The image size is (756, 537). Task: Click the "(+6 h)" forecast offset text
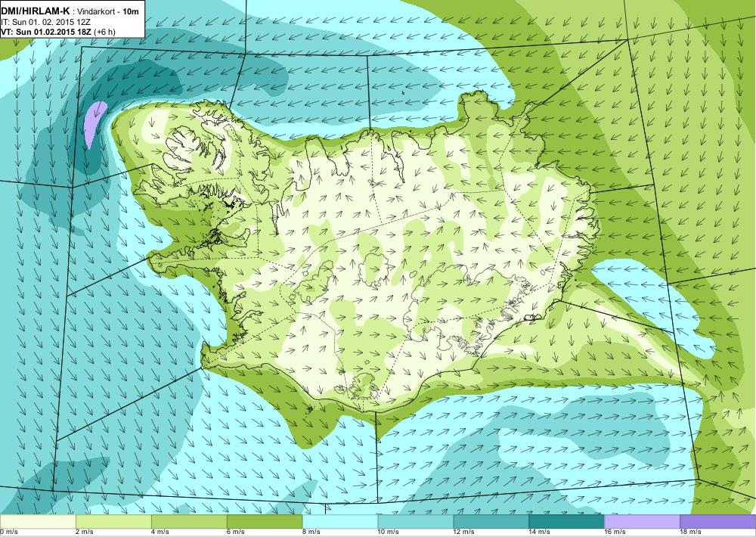click(104, 32)
